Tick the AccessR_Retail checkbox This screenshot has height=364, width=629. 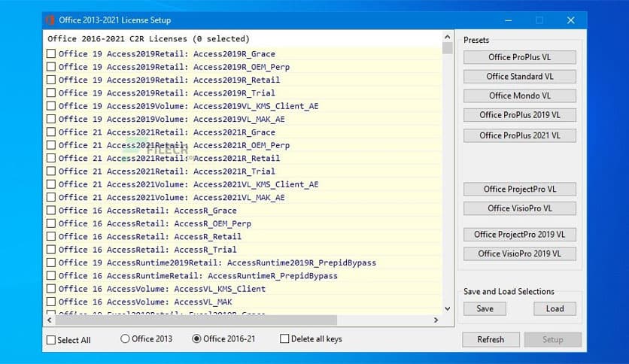[51, 236]
